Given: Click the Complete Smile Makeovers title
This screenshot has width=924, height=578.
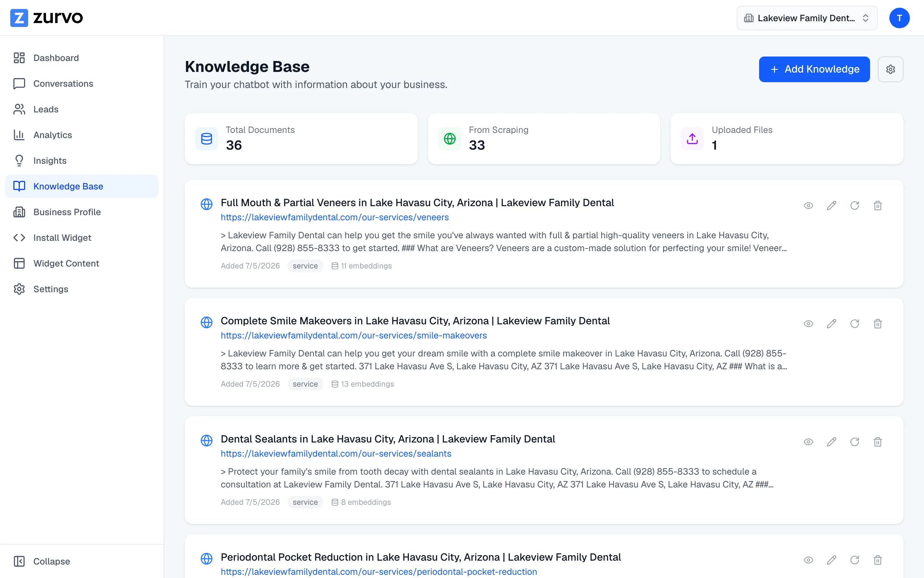Looking at the screenshot, I should pos(415,321).
